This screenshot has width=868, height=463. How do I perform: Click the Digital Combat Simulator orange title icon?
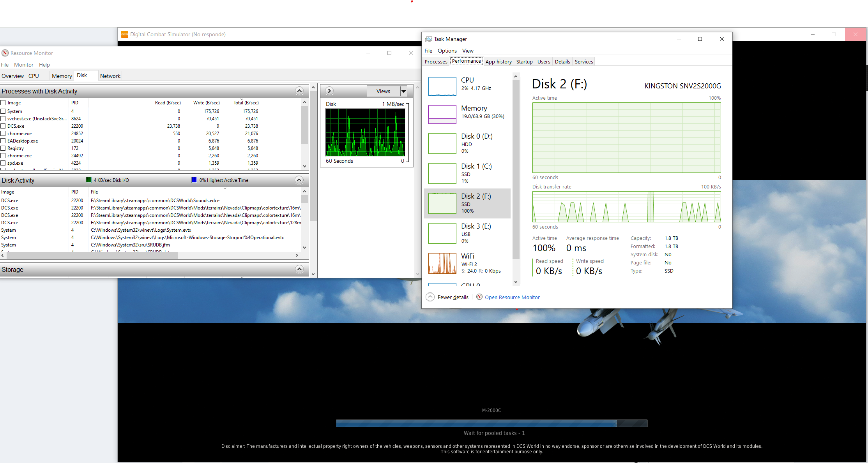click(x=125, y=34)
